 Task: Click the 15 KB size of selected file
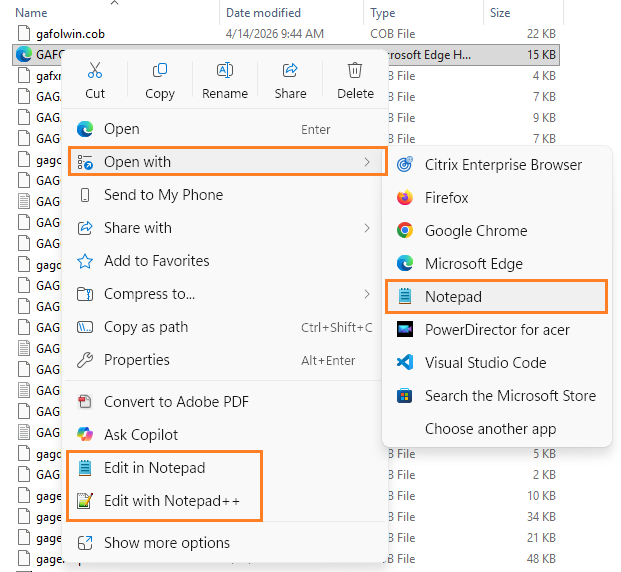click(x=541, y=55)
